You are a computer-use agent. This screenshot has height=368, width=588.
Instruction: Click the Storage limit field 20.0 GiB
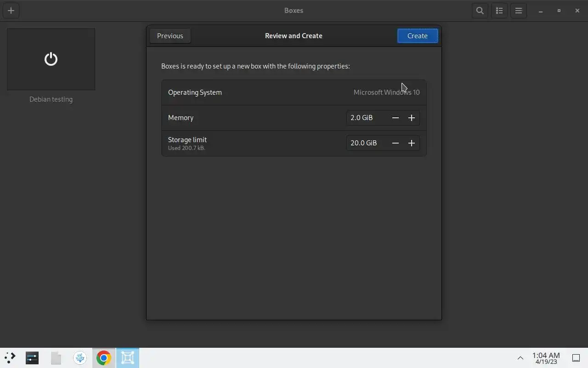pyautogui.click(x=367, y=143)
